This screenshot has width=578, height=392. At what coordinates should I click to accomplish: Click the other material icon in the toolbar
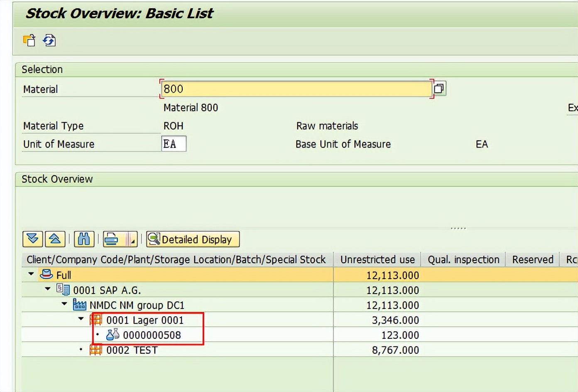coord(29,40)
